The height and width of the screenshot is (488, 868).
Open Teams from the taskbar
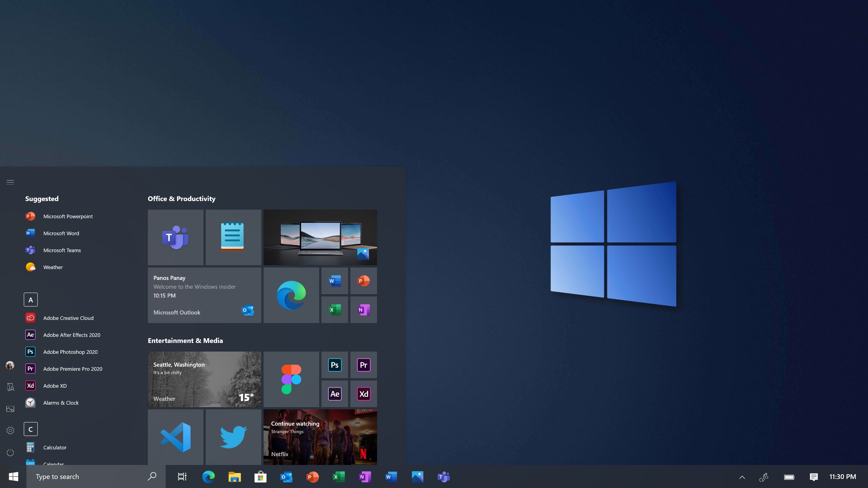click(x=443, y=476)
